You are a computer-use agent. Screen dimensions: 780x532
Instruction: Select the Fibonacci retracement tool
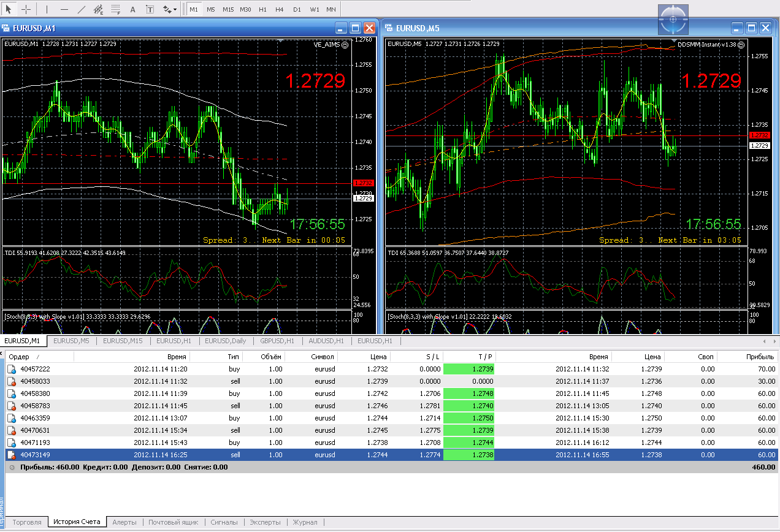pos(116,9)
